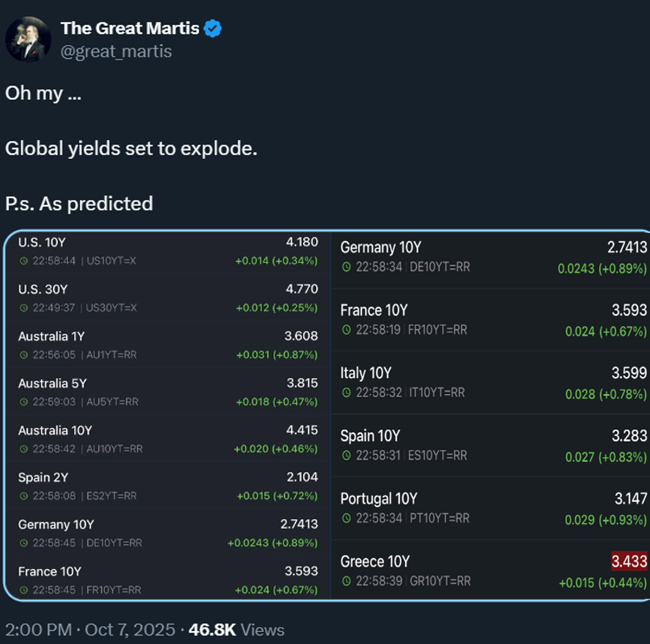Open The Great Martis display name

tap(129, 28)
